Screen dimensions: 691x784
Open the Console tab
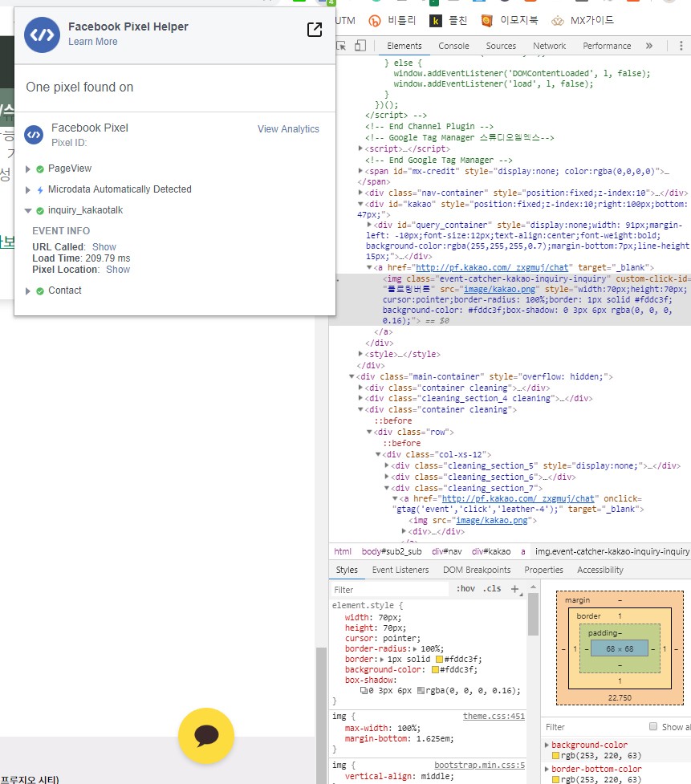[453, 46]
